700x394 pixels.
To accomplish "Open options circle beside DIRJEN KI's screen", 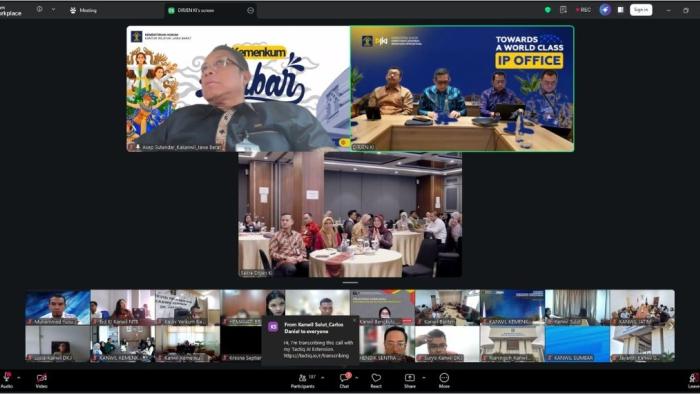I will pos(250,10).
